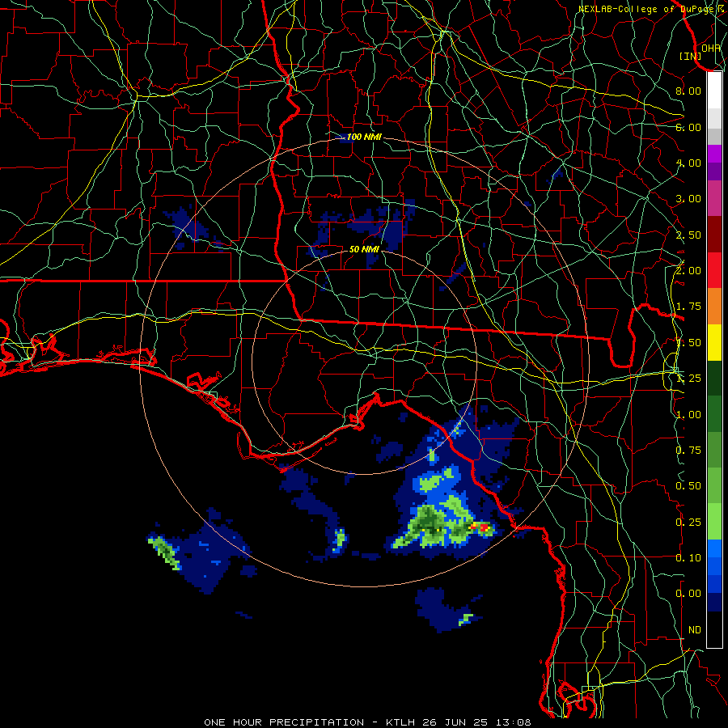The height and width of the screenshot is (728, 728).
Task: Click the [IN] units label
Action: tap(690, 56)
